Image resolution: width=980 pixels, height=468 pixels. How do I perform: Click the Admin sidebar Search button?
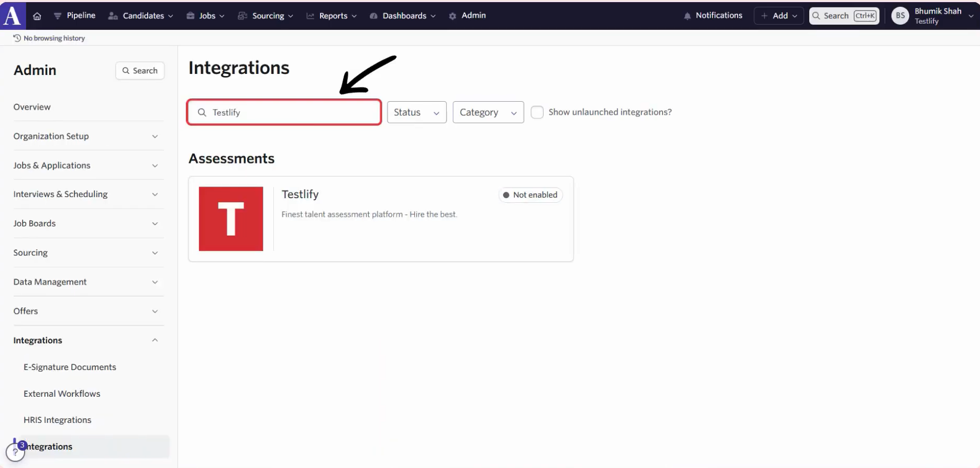tap(140, 71)
